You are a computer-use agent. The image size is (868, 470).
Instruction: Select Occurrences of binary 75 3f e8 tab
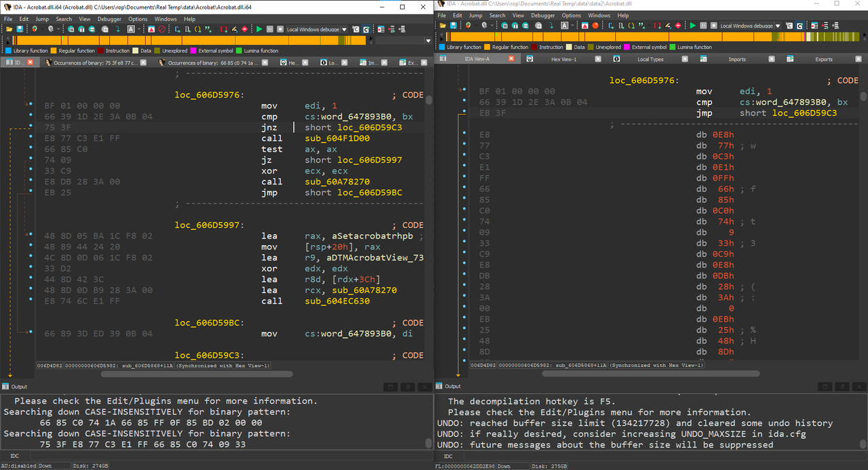91,62
